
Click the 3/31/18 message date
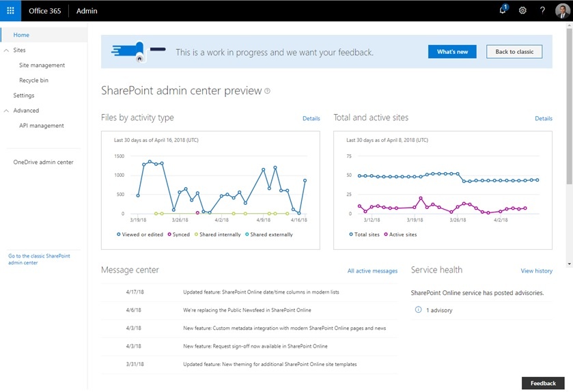pos(135,364)
